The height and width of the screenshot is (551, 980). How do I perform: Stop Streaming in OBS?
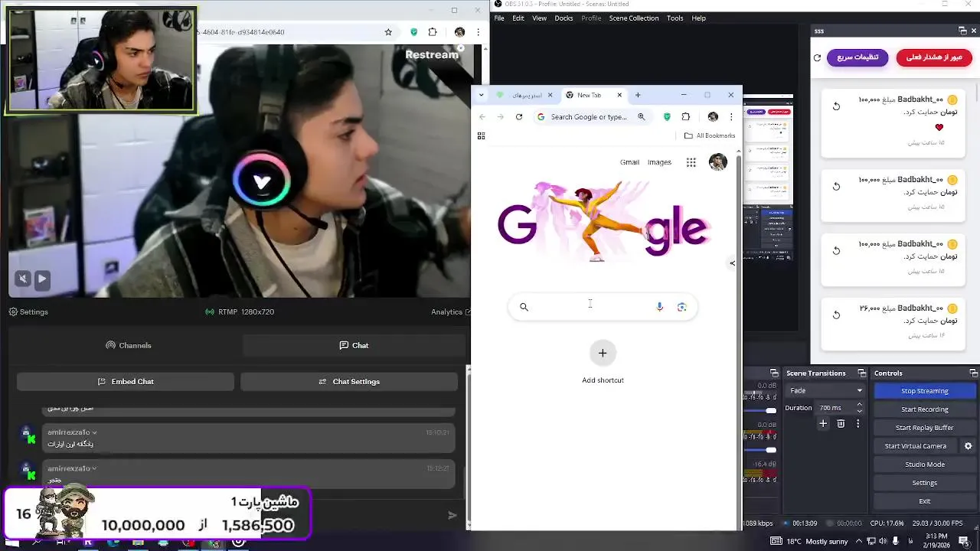pos(925,390)
